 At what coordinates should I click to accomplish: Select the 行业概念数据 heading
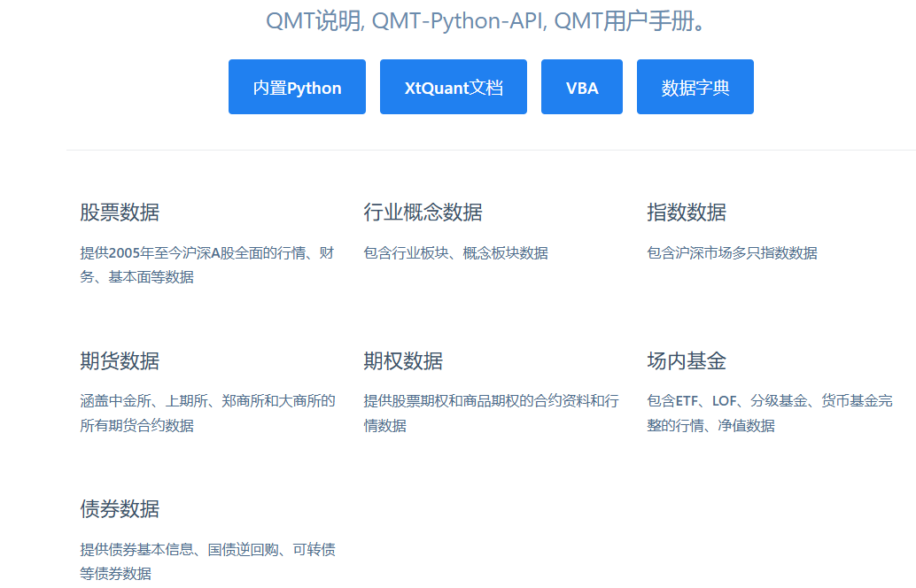423,213
